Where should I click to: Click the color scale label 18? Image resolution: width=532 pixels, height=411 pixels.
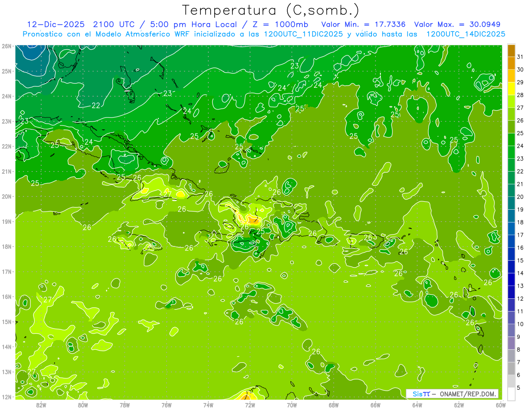[520, 222]
